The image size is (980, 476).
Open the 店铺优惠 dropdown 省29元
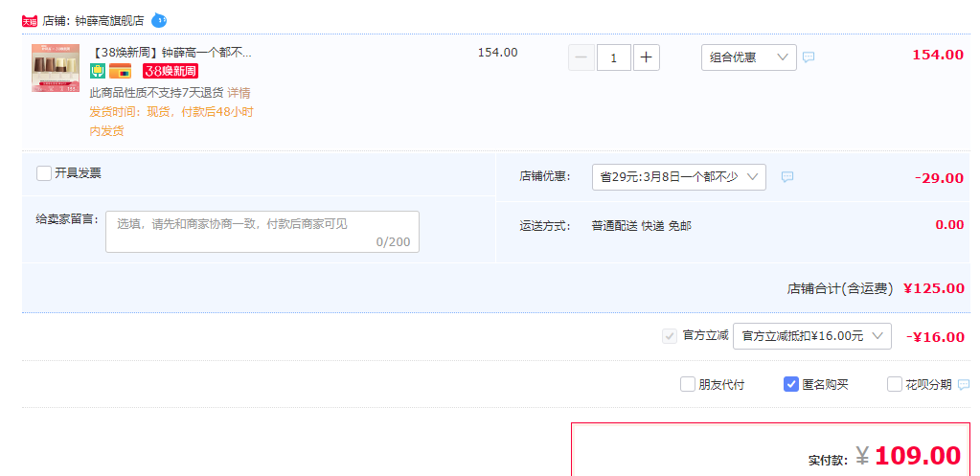(x=679, y=177)
